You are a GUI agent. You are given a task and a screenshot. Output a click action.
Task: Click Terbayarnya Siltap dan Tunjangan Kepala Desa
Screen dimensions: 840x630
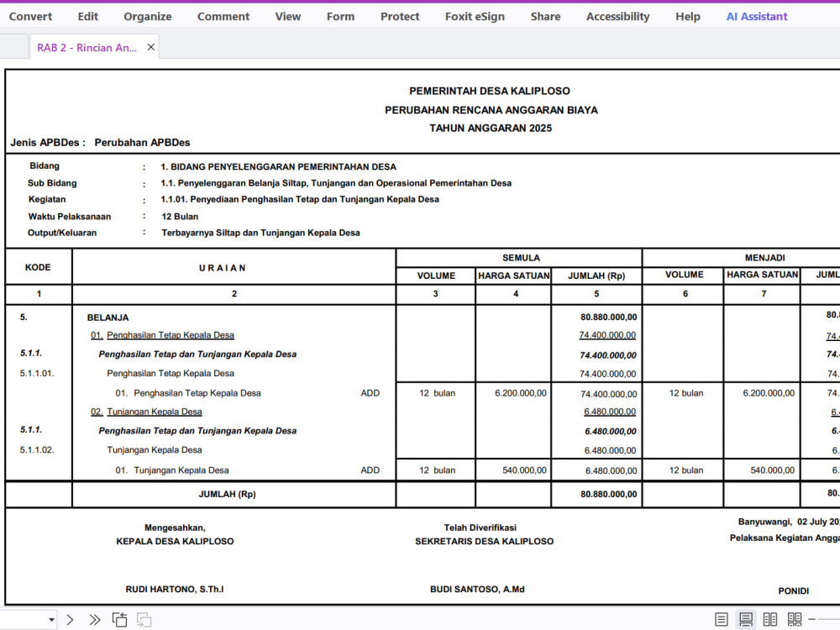click(261, 233)
